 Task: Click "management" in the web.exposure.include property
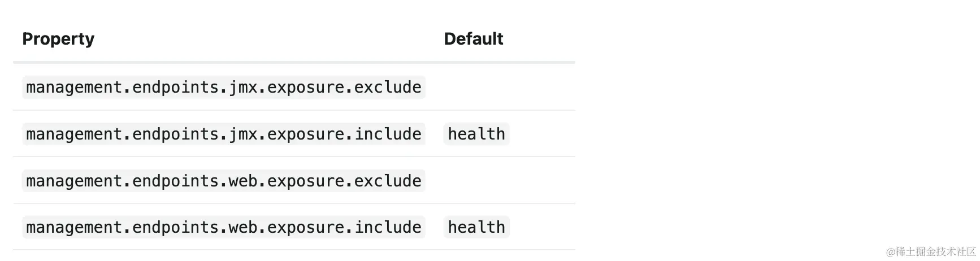point(74,228)
